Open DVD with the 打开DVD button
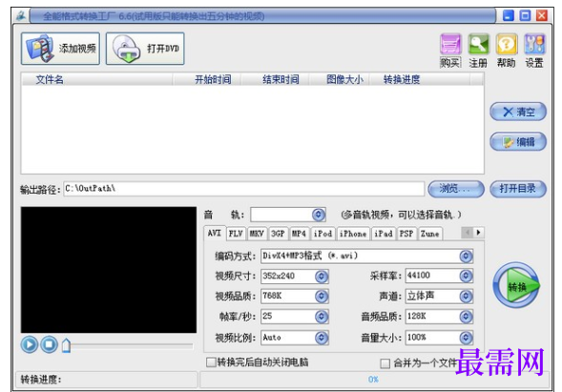 coord(145,49)
